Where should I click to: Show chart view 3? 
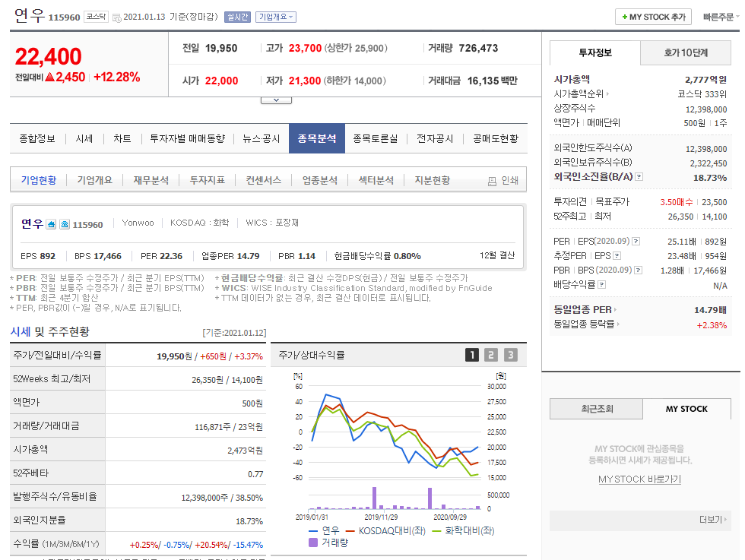point(511,355)
